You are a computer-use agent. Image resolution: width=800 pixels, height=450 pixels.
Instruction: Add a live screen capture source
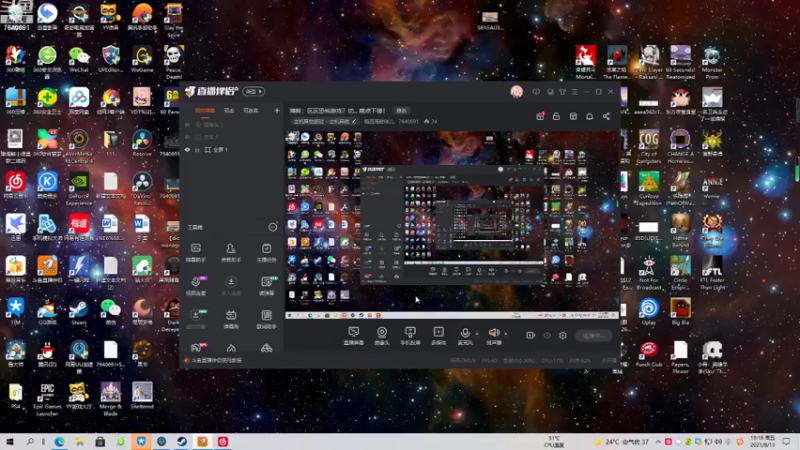tap(354, 336)
